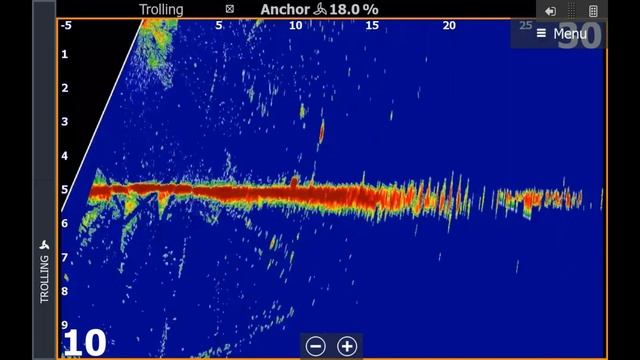This screenshot has width=640, height=360.
Task: Click the 15 range scale label
Action: pos(372,25)
